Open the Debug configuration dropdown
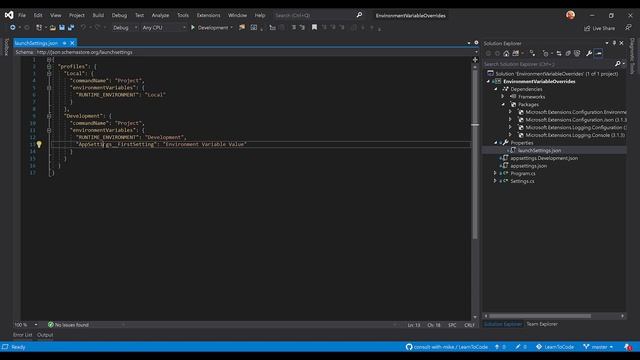This screenshot has width=640, height=360. 124,28
